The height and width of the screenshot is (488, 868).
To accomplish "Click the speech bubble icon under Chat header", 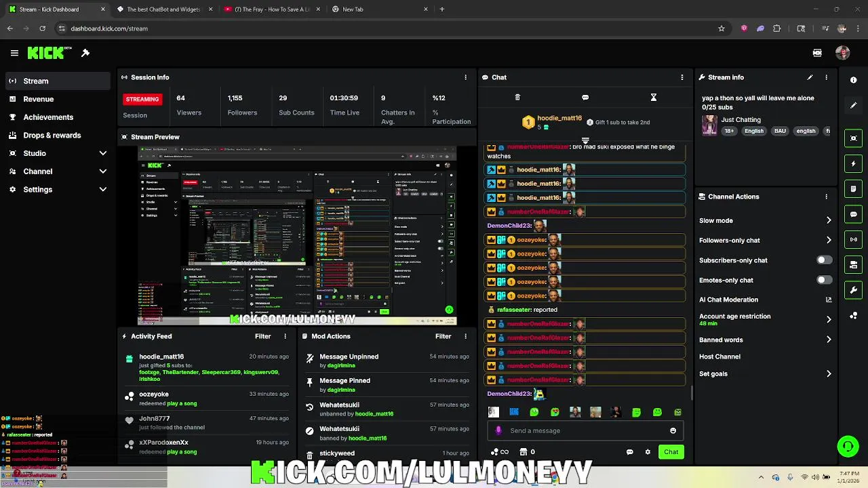I will (x=585, y=98).
